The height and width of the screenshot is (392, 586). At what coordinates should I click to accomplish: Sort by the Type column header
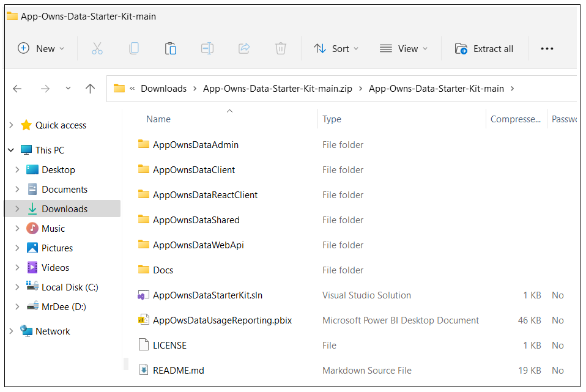tap(332, 119)
